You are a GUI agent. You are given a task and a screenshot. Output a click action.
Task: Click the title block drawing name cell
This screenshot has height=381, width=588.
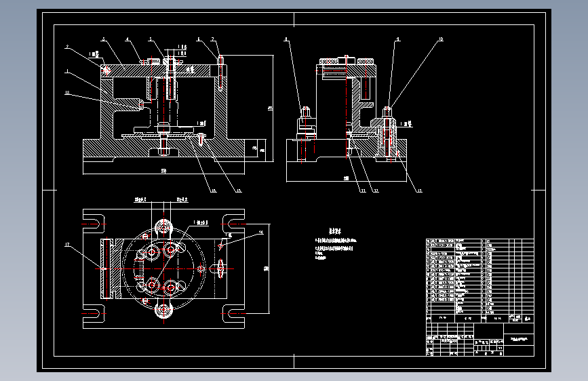tap(519, 339)
